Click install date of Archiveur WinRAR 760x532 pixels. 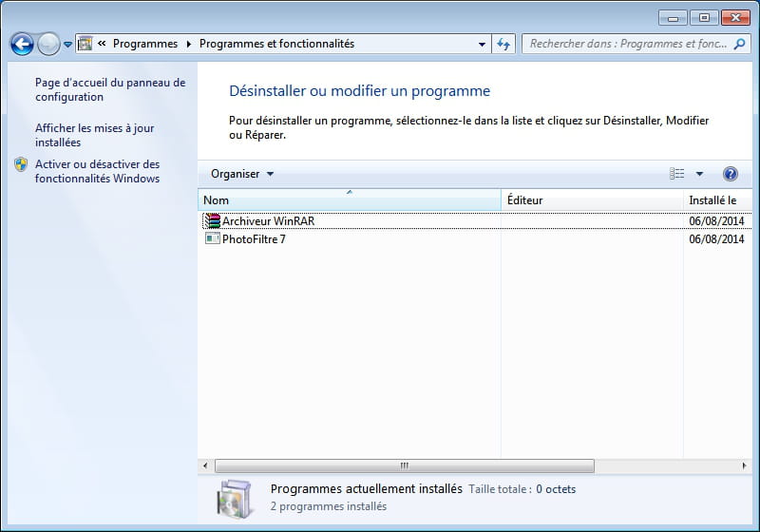(x=716, y=221)
